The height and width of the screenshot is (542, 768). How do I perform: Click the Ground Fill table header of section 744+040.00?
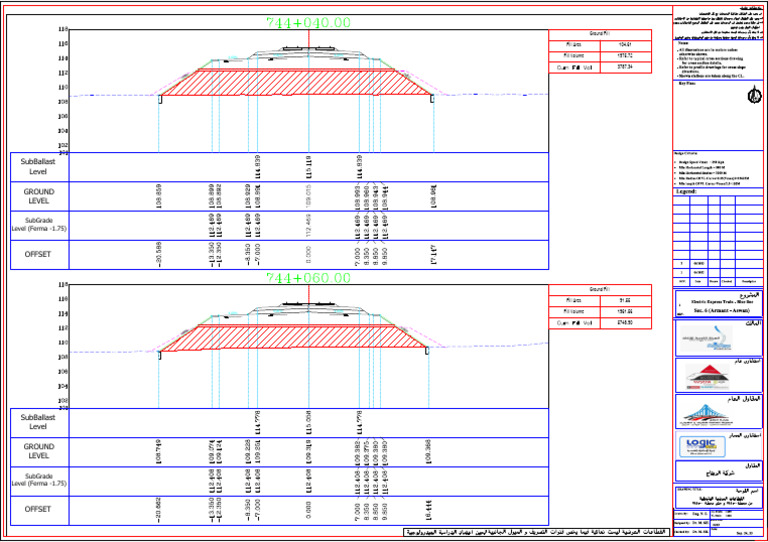pyautogui.click(x=600, y=34)
